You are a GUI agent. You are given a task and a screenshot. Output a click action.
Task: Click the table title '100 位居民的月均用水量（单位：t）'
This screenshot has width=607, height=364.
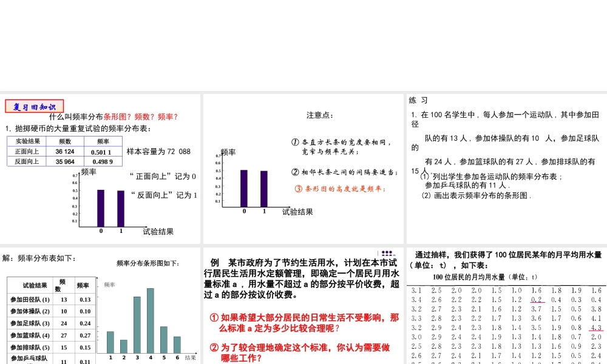(485, 277)
